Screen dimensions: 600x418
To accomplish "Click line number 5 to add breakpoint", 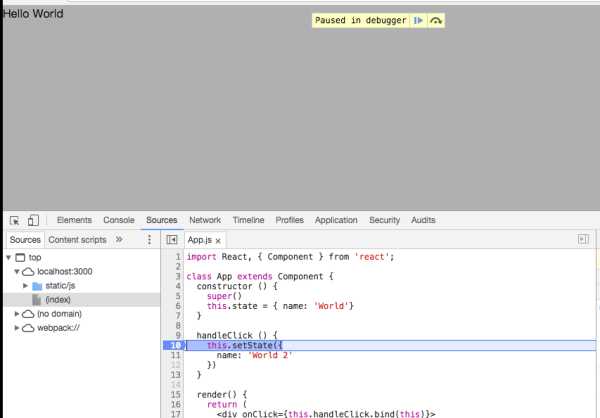I will (177, 295).
